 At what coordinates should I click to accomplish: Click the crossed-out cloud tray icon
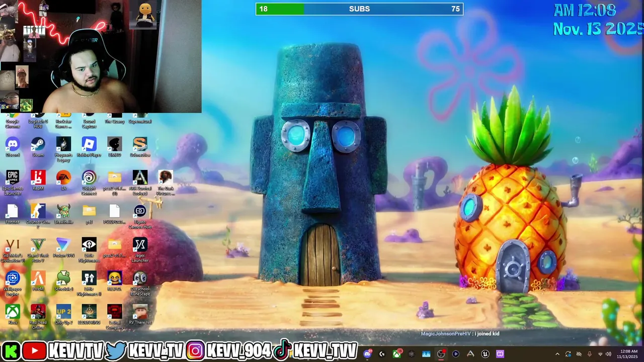579,354
